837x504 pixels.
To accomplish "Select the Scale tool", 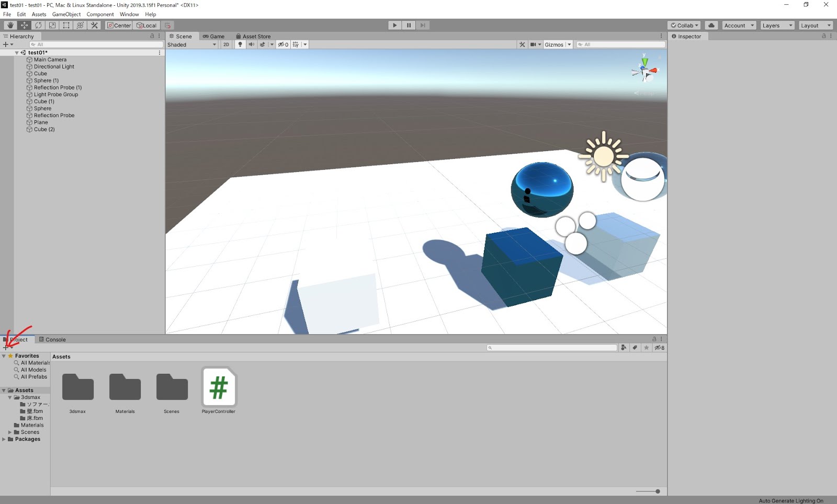I will 52,25.
